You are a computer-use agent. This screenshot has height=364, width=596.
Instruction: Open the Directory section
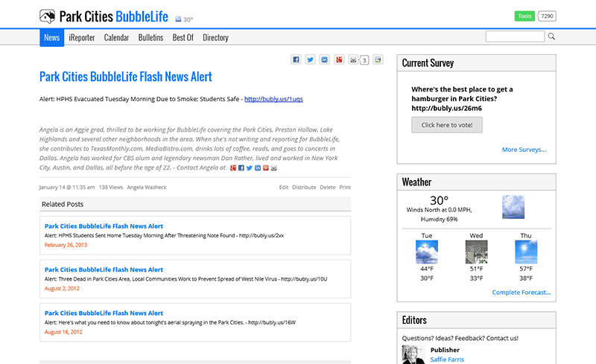pyautogui.click(x=215, y=38)
